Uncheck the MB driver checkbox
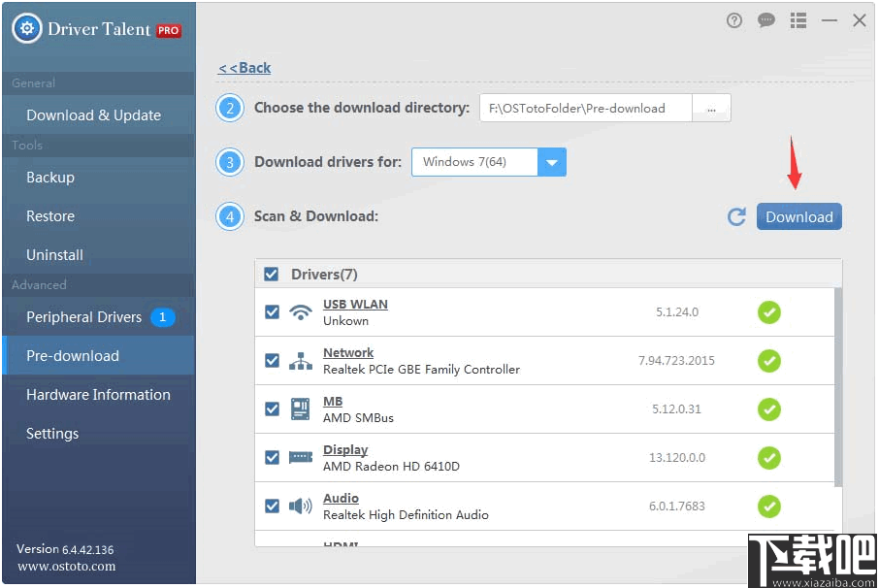The image size is (879, 588). pos(272,408)
